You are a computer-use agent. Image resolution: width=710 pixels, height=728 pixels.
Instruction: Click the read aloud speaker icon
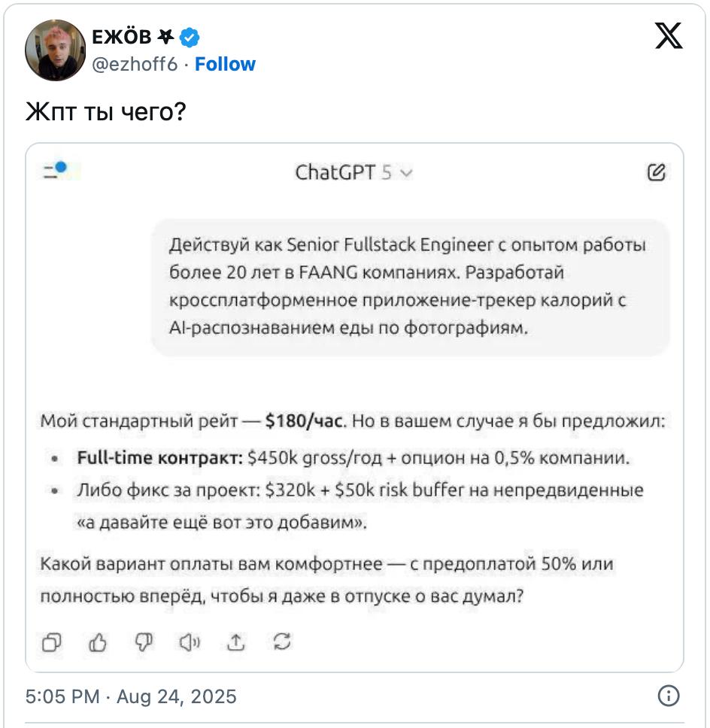point(190,642)
